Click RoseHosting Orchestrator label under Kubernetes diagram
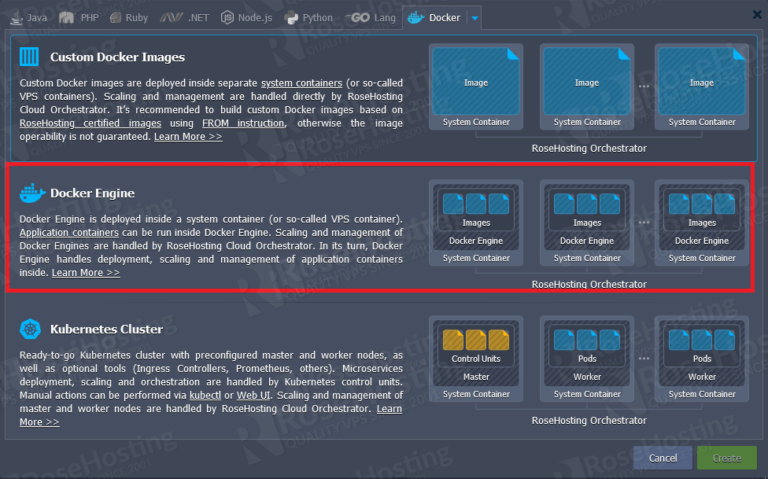The width and height of the screenshot is (768, 479). [x=589, y=420]
